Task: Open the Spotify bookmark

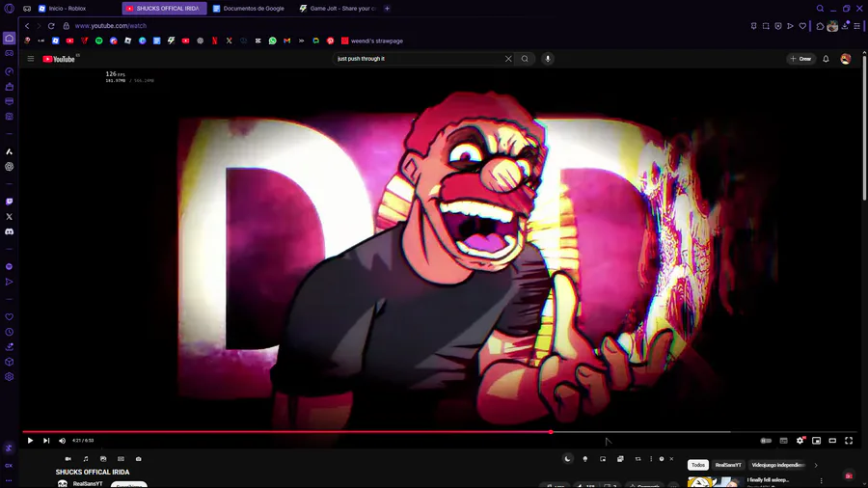Action: tap(99, 41)
